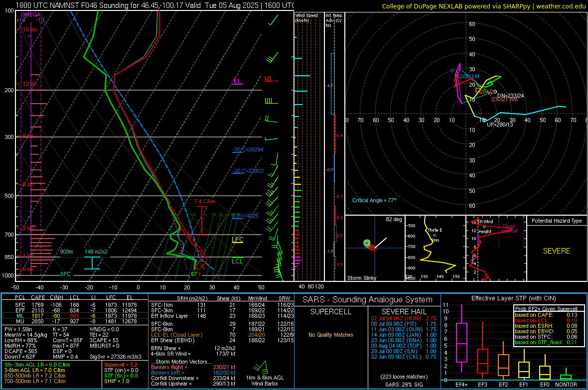The height and width of the screenshot is (390, 588).
Task: Click the green LCL level label
Action: coord(237,261)
